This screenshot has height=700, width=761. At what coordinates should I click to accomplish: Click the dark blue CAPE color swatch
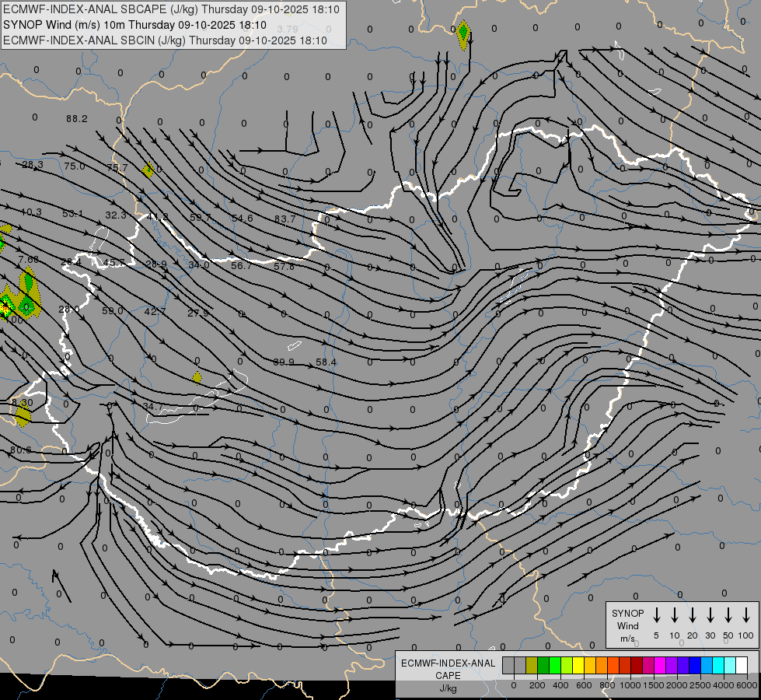click(x=695, y=665)
